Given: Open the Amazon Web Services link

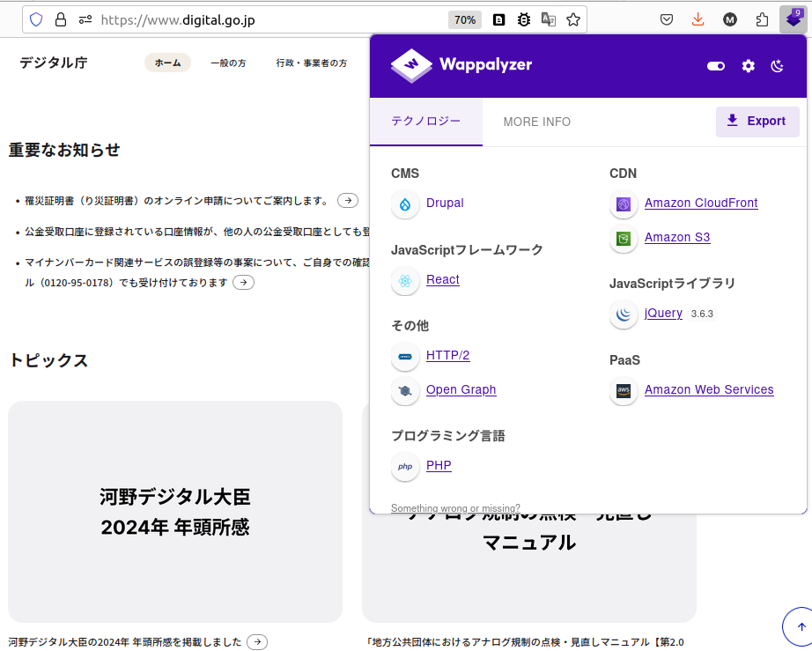Looking at the screenshot, I should (x=709, y=389).
